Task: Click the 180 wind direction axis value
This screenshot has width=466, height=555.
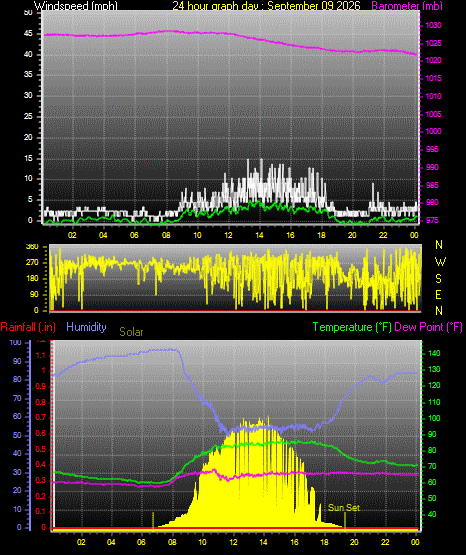Action: pyautogui.click(x=32, y=279)
